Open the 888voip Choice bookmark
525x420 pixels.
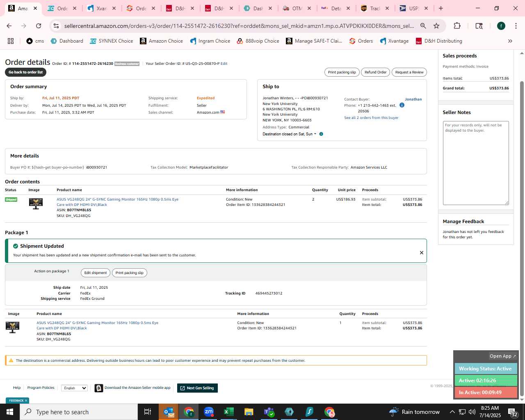click(258, 41)
